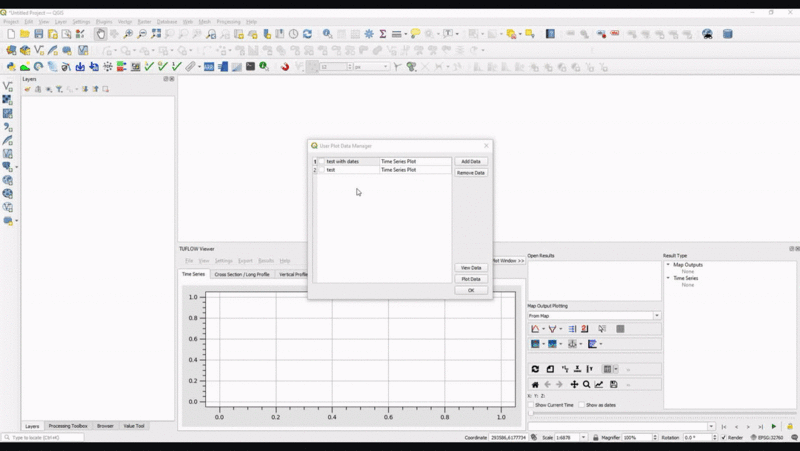Click the time slider track under the checkboxes
The image size is (800, 451).
[x=594, y=414]
